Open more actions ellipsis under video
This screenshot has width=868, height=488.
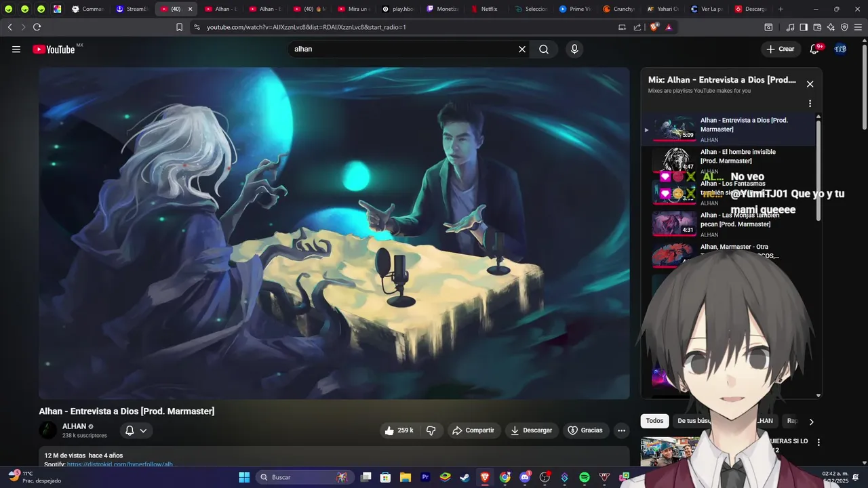[621, 430]
